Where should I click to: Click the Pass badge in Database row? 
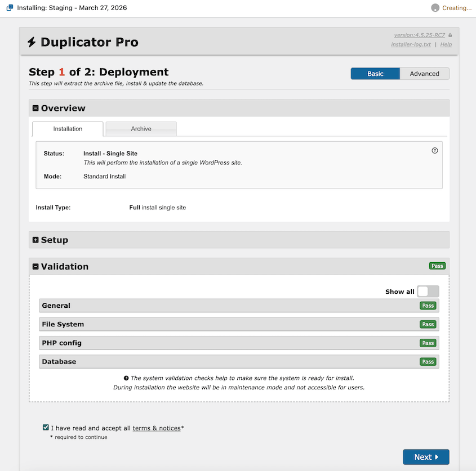coord(428,362)
